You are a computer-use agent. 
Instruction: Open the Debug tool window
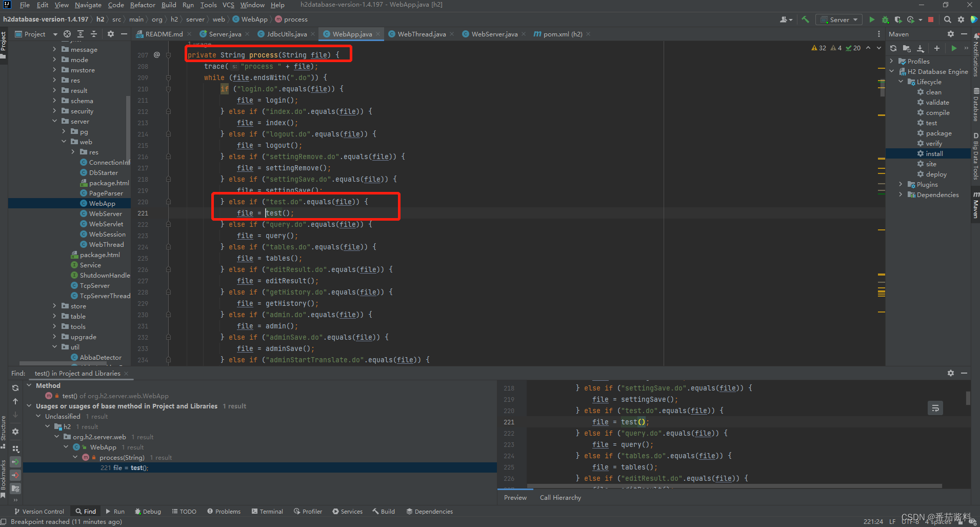148,511
